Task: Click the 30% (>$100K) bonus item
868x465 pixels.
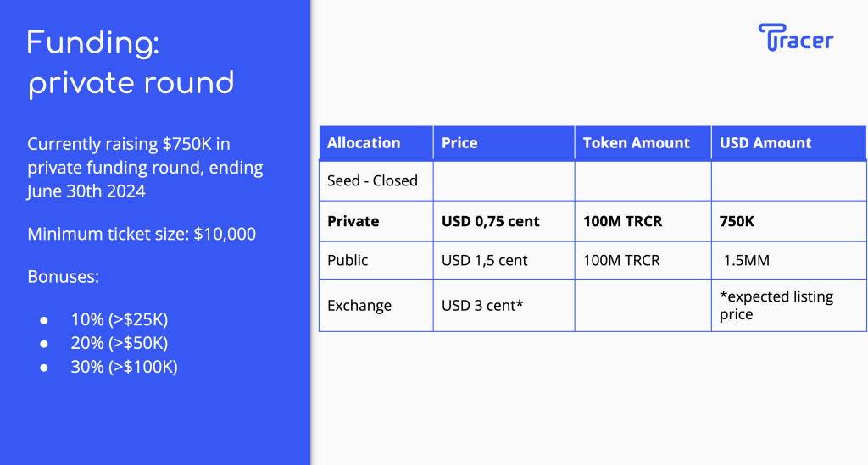Action: coord(125,367)
